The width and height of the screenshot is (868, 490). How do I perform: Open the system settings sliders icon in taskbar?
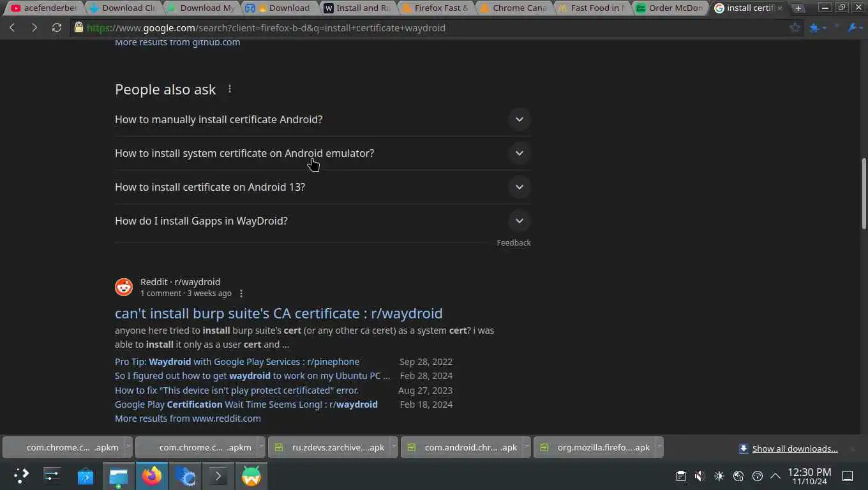[52, 476]
